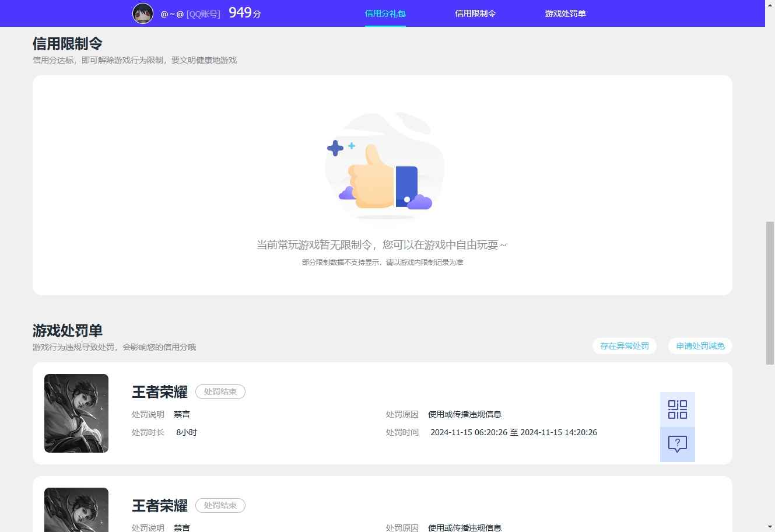Click 禁言 penalty description on first card

tap(182, 414)
